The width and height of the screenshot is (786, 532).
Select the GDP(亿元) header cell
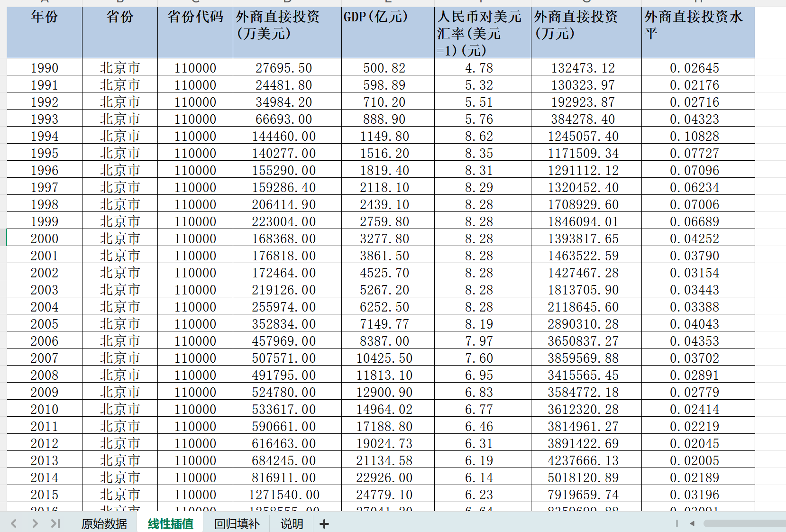pyautogui.click(x=388, y=32)
